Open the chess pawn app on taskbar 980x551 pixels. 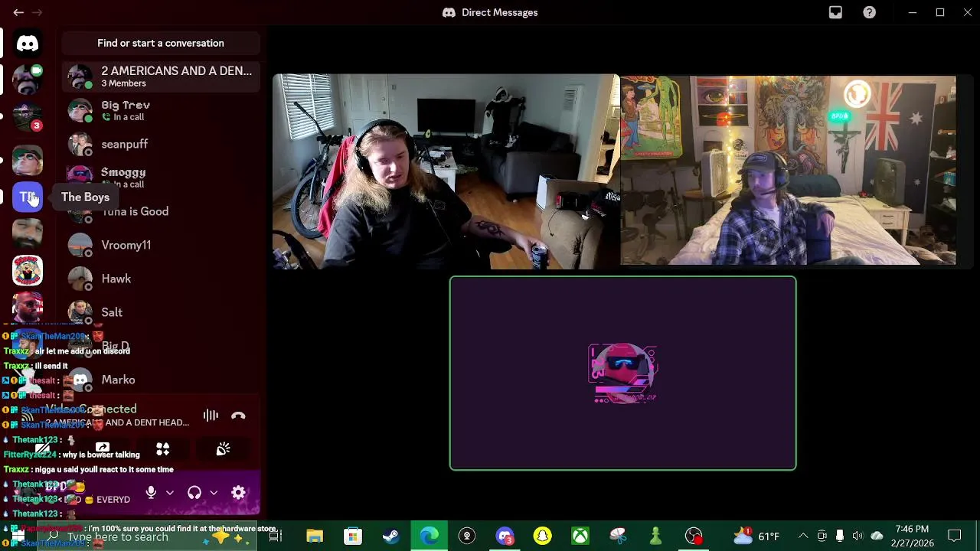655,536
